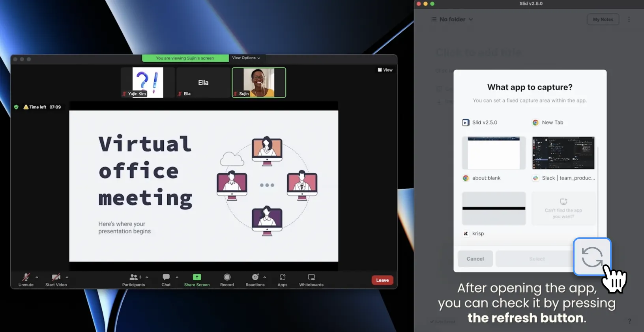The width and height of the screenshot is (644, 332).
Task: Click the green shield meeting info icon
Action: (16, 107)
